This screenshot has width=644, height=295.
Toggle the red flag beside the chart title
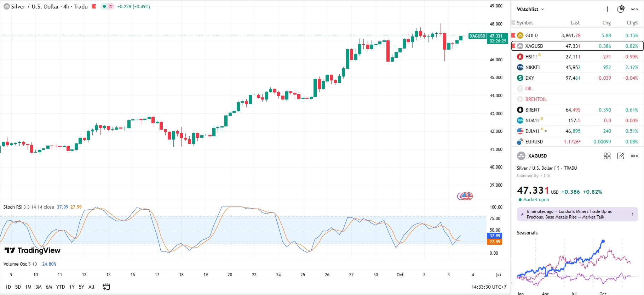(94, 6)
